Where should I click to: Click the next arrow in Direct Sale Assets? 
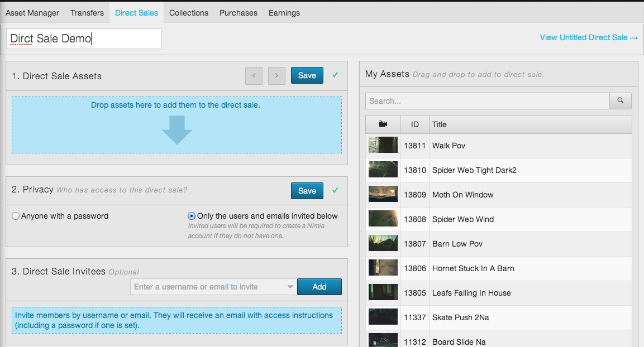click(x=276, y=75)
